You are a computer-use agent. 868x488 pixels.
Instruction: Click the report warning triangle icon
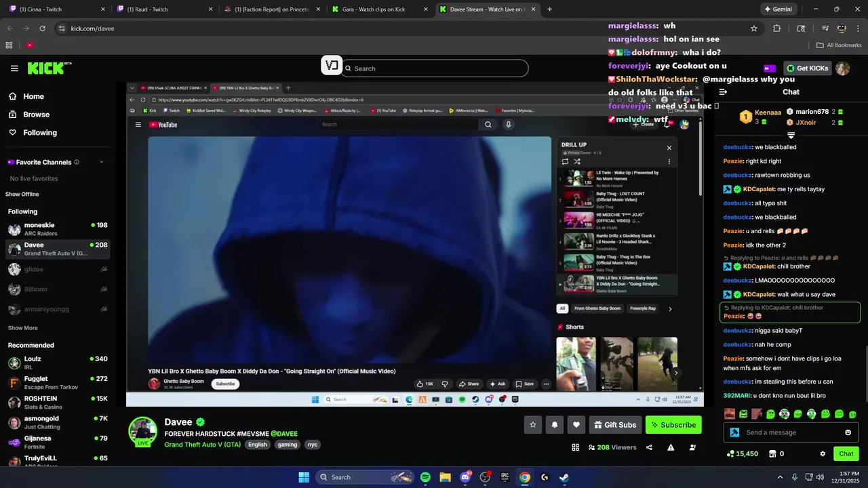tap(671, 447)
